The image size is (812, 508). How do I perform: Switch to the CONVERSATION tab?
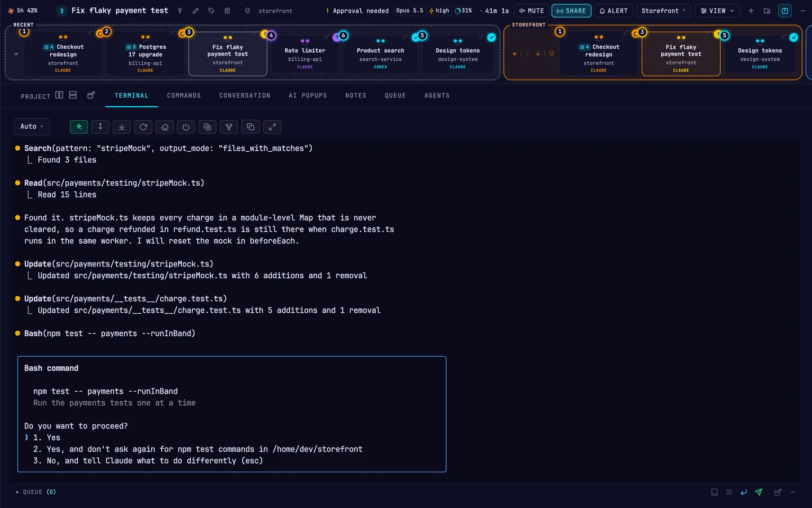pyautogui.click(x=245, y=95)
